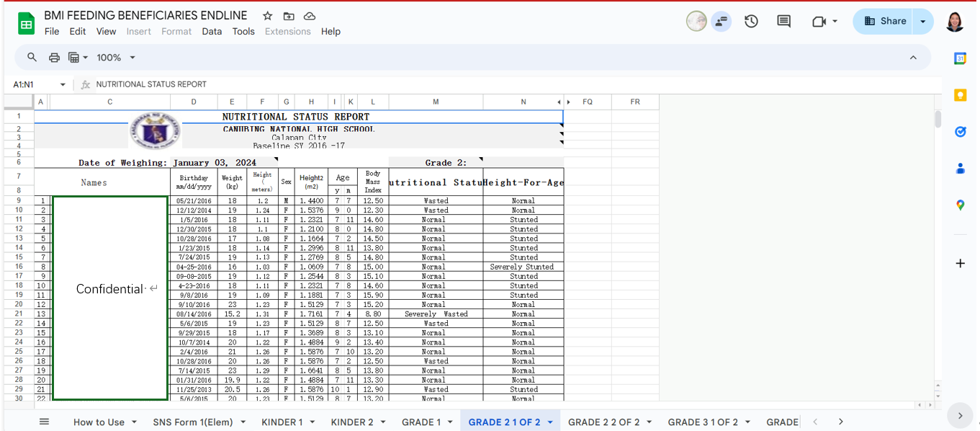Open the all sheets list icon

44,422
